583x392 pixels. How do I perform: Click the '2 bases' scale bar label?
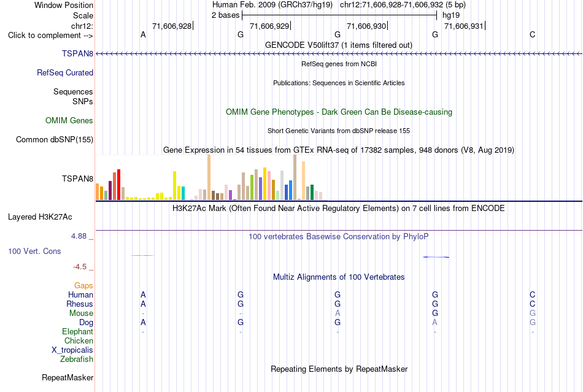click(226, 15)
